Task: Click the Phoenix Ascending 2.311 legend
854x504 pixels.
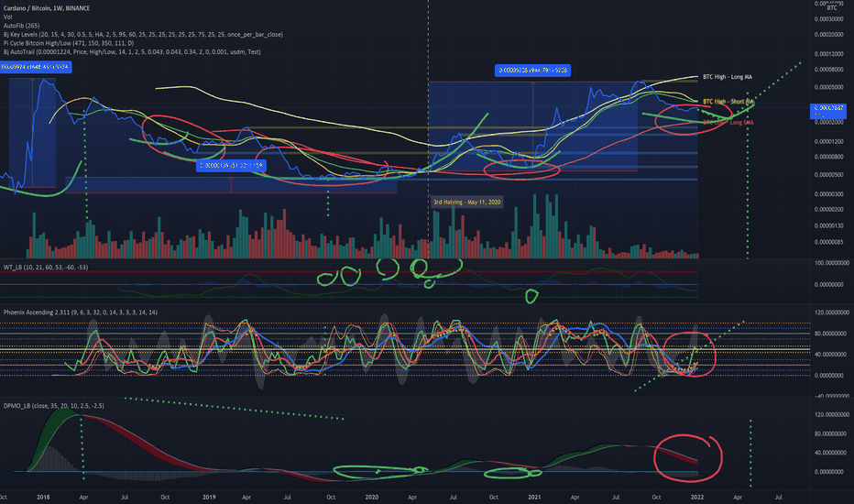Action: tap(81, 312)
